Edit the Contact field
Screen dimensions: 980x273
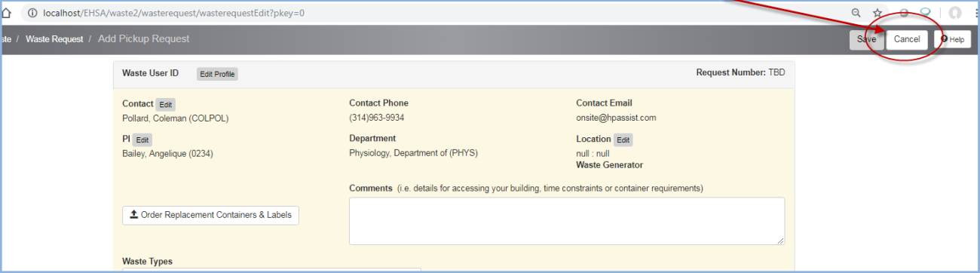click(x=166, y=105)
